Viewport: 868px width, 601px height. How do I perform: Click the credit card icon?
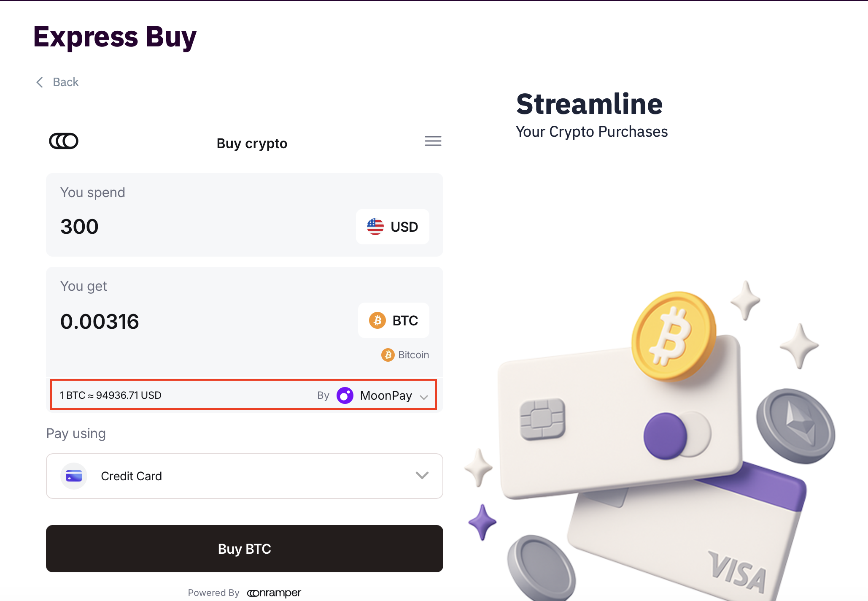click(74, 476)
